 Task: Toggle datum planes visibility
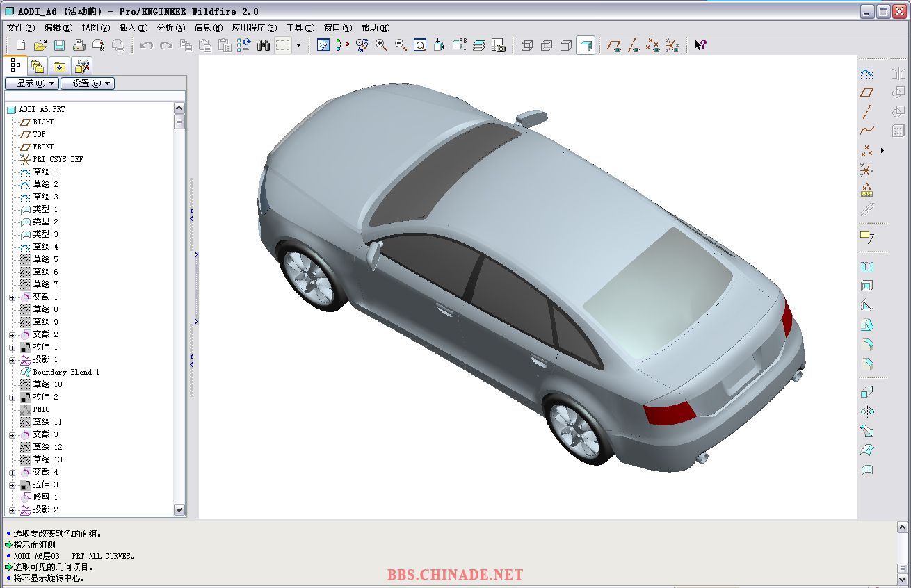click(x=613, y=45)
